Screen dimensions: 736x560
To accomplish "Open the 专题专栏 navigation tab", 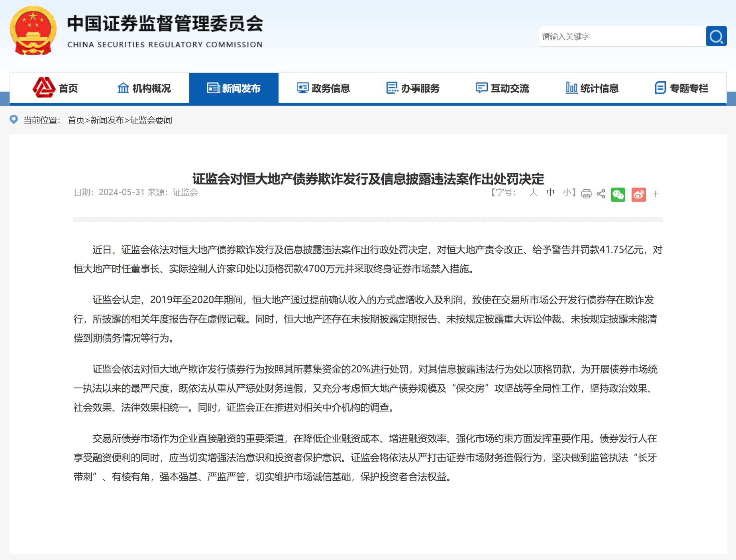I will [682, 88].
